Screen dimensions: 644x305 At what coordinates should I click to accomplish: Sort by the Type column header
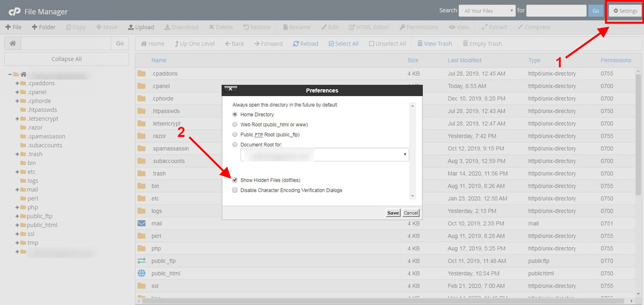(x=535, y=60)
